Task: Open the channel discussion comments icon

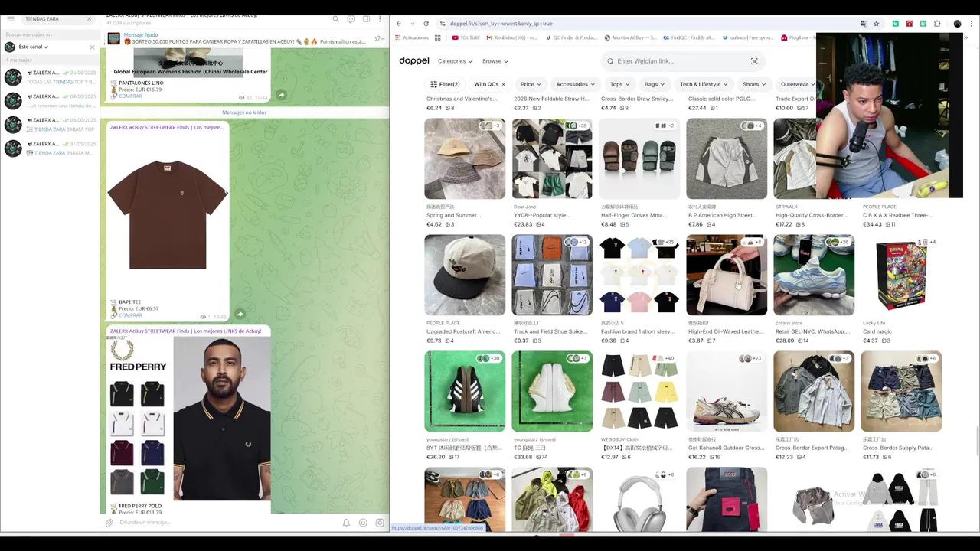Action: coord(351,18)
